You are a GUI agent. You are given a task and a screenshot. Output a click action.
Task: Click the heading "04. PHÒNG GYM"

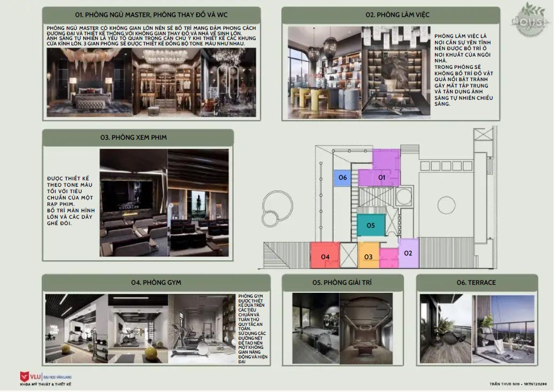click(156, 283)
